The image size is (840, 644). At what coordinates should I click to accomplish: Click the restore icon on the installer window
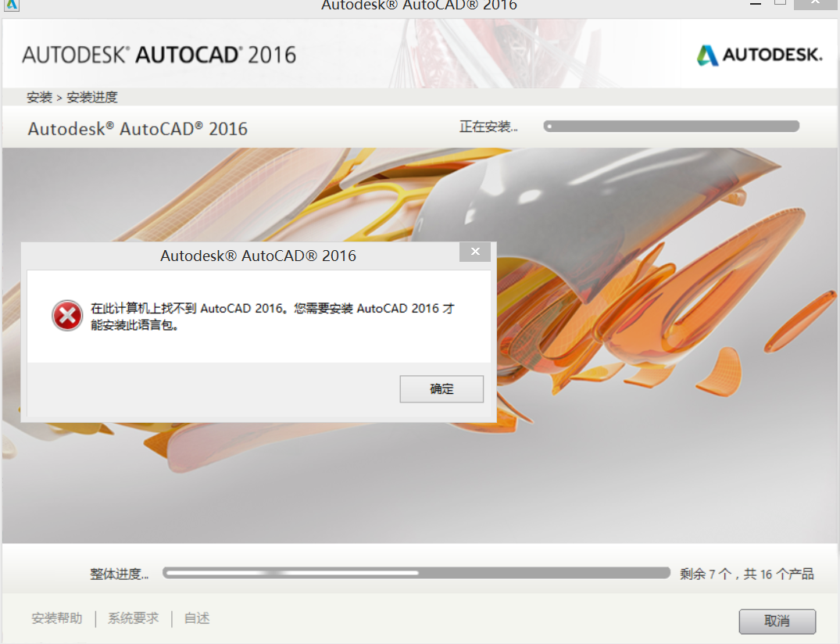[x=781, y=5]
